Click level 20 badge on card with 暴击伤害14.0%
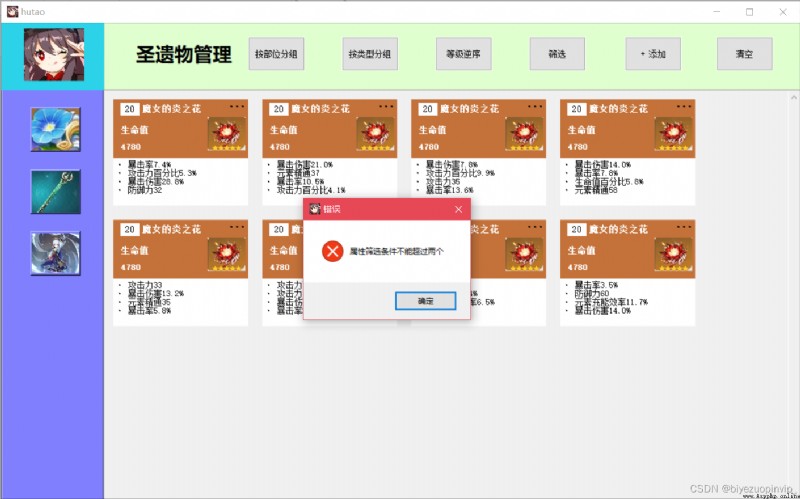 tap(577, 109)
